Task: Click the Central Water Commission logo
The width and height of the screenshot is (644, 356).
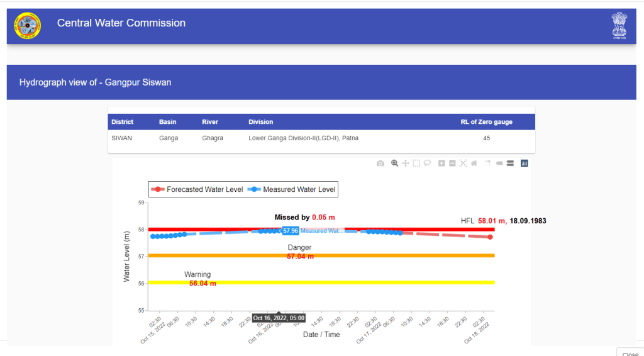Action: [x=27, y=26]
